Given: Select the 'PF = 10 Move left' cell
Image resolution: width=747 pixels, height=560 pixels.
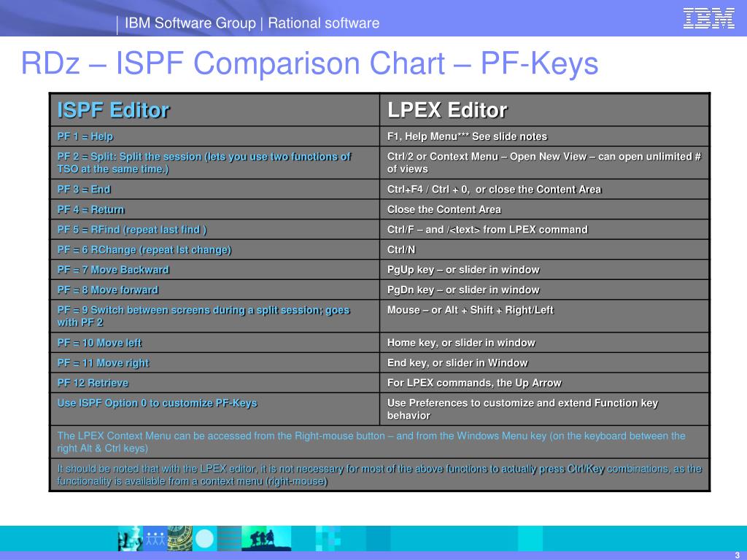Looking at the screenshot, I should coord(215,343).
